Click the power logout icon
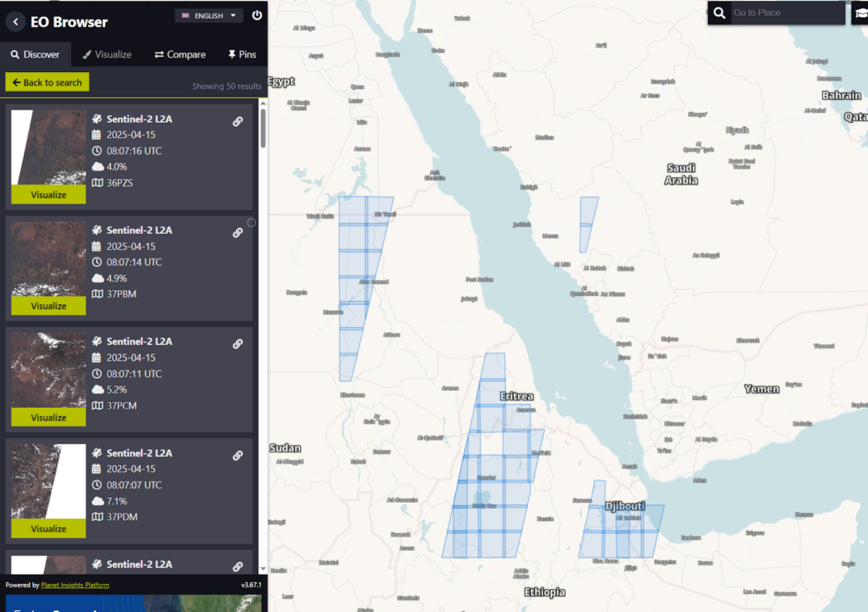The width and height of the screenshot is (868, 612). 257,15
